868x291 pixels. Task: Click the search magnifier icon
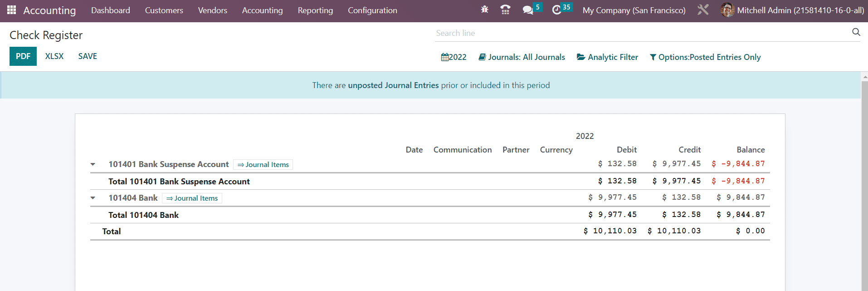[856, 32]
